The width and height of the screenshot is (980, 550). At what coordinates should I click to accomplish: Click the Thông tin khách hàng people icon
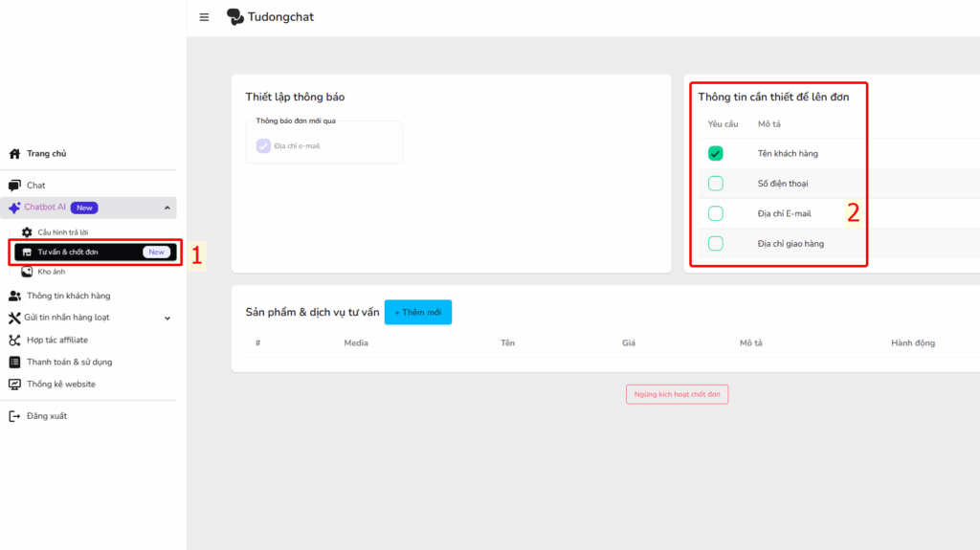pyautogui.click(x=14, y=296)
